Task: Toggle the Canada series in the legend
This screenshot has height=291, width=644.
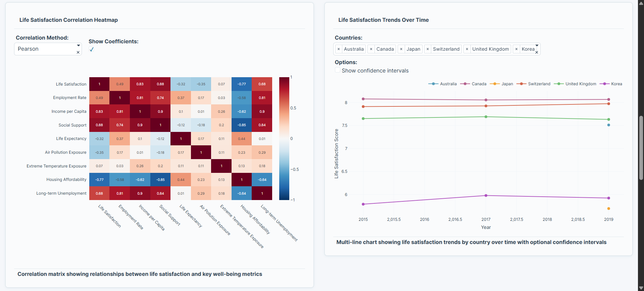Action: point(465,84)
